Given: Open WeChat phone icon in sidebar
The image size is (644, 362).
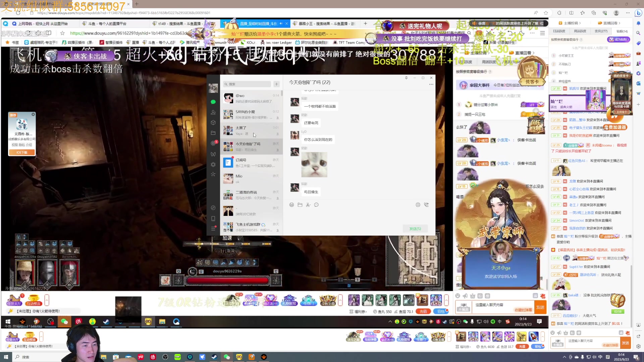Looking at the screenshot, I should point(213,219).
